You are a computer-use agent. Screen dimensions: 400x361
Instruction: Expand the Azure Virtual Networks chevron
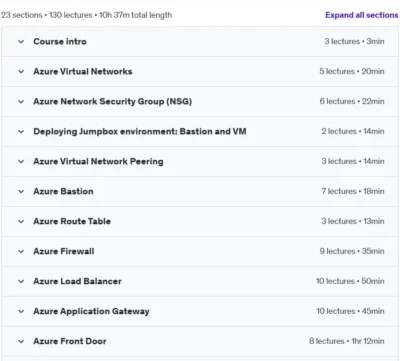pos(21,72)
